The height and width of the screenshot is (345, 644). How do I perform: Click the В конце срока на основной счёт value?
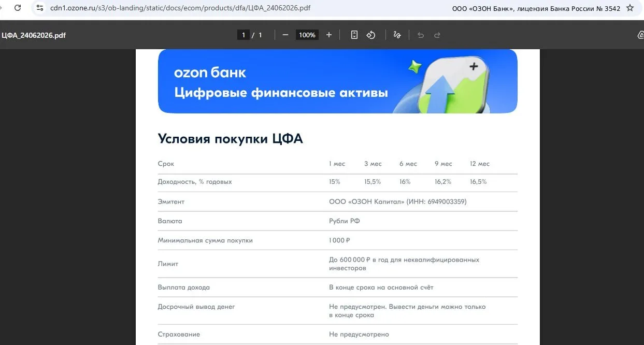point(381,287)
